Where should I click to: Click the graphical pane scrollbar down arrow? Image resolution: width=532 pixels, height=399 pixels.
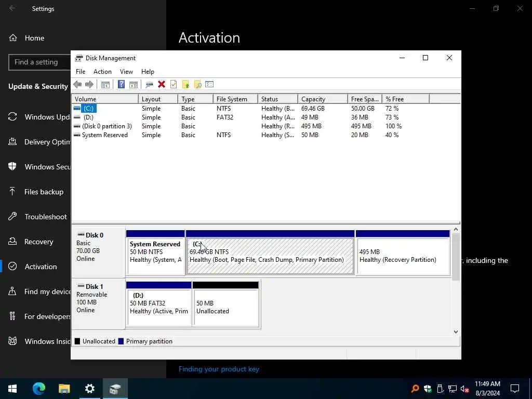pos(456,332)
